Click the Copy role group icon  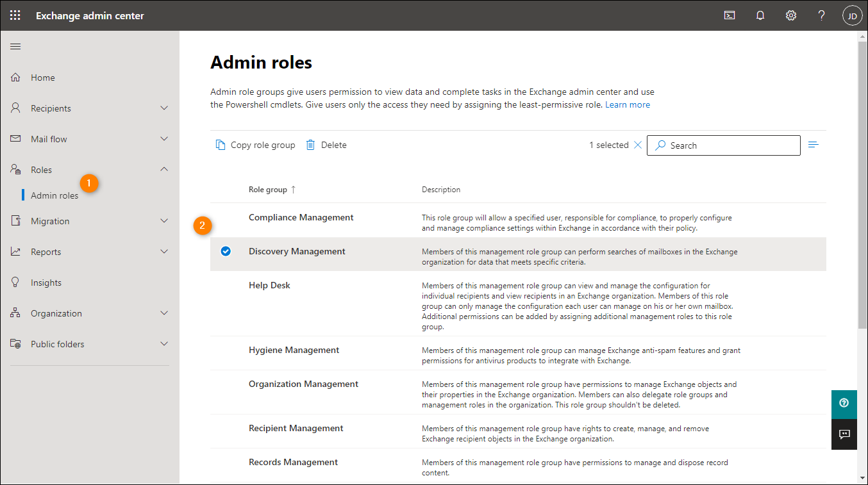(x=221, y=145)
